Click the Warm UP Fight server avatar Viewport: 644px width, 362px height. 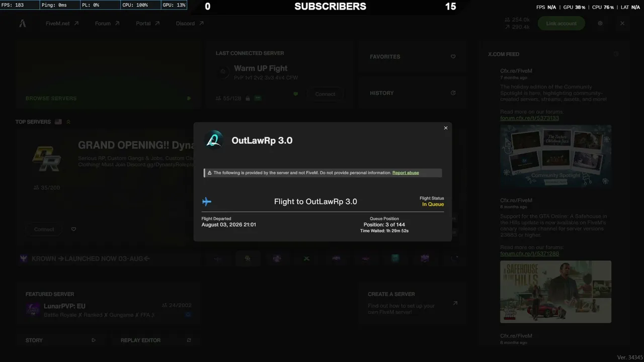[223, 73]
